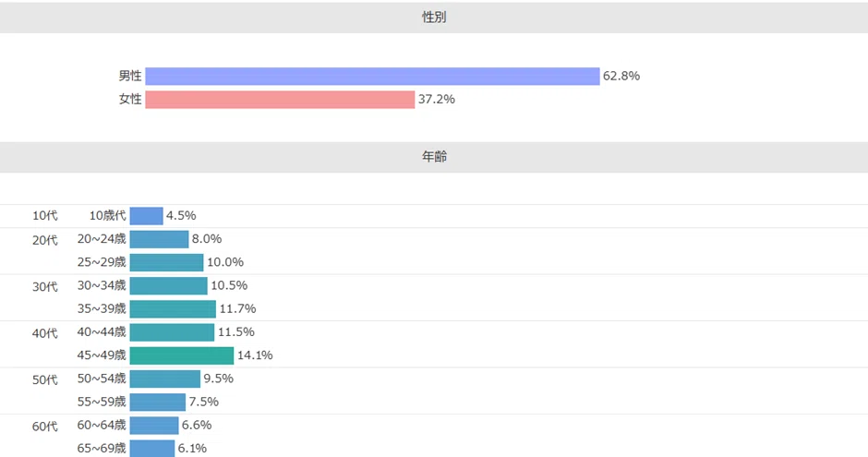
Task: Click the 20~24歳 bar
Action: (x=160, y=239)
